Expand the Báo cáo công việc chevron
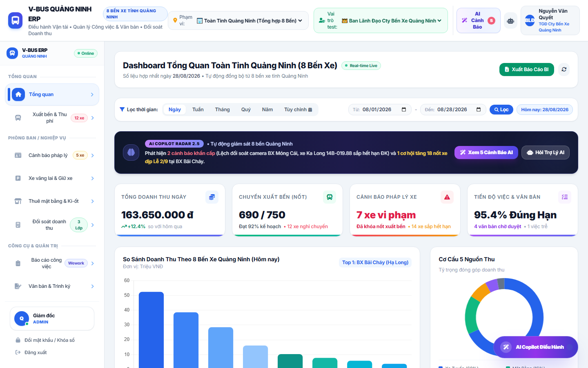Screen dimensions: 588x368 pyautogui.click(x=93, y=263)
